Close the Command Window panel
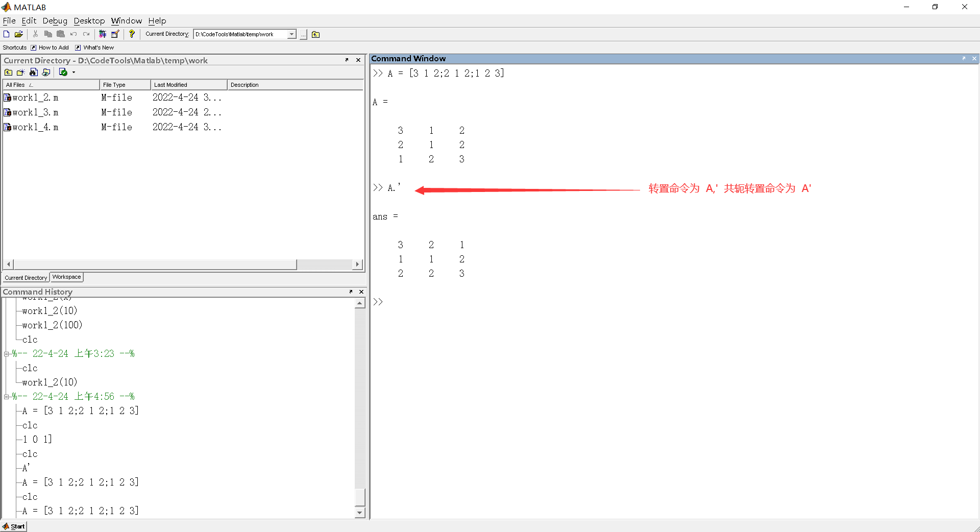Image resolution: width=980 pixels, height=532 pixels. (974, 58)
